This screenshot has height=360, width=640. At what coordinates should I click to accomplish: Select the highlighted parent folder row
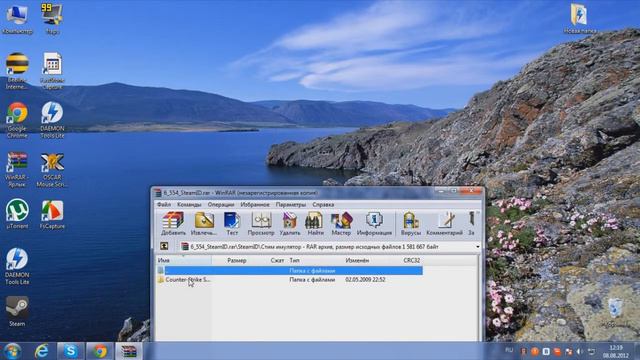[290, 270]
